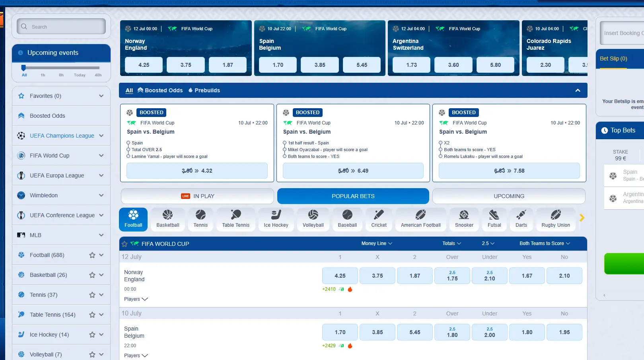The width and height of the screenshot is (644, 360).
Task: Set upcoming events slider to 8h
Action: click(x=61, y=75)
